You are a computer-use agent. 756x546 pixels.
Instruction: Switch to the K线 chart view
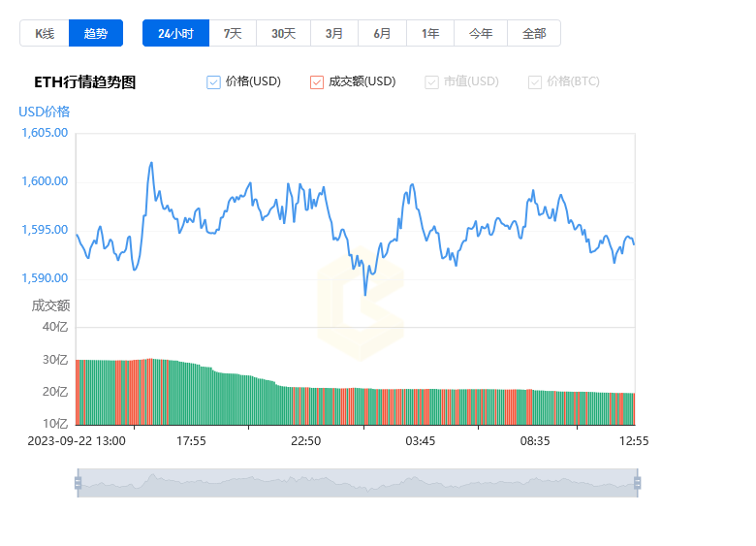pos(45,33)
